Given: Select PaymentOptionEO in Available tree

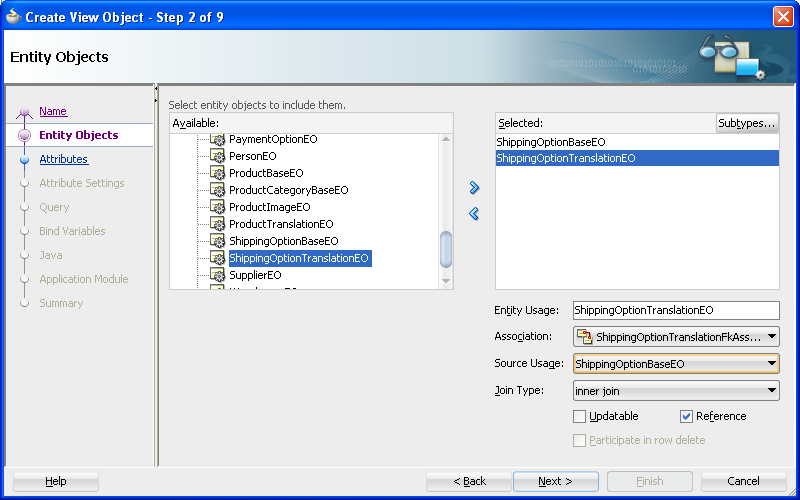Looking at the screenshot, I should [273, 139].
